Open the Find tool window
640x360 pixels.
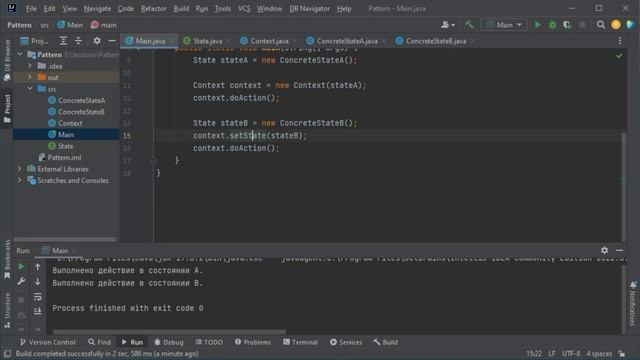[x=100, y=342]
